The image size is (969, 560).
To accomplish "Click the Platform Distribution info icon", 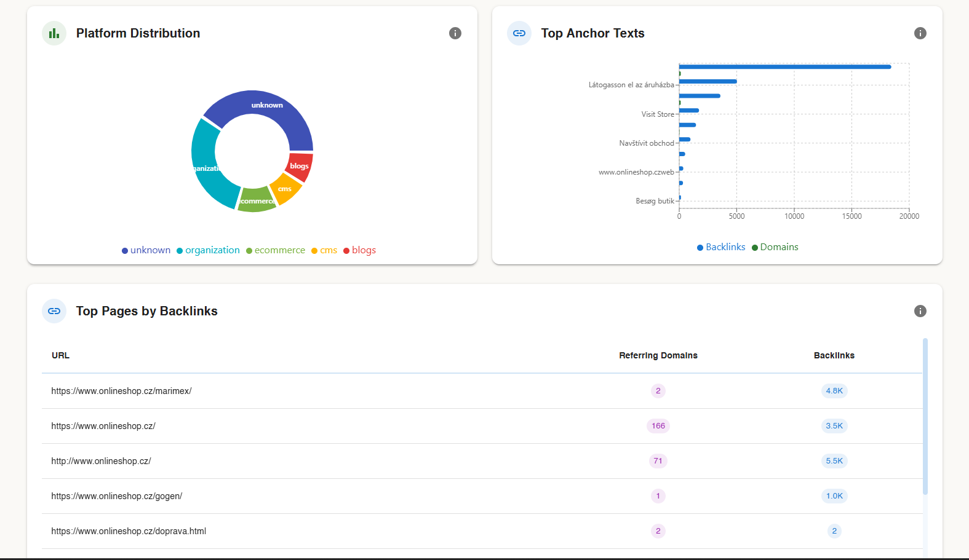I will click(455, 33).
